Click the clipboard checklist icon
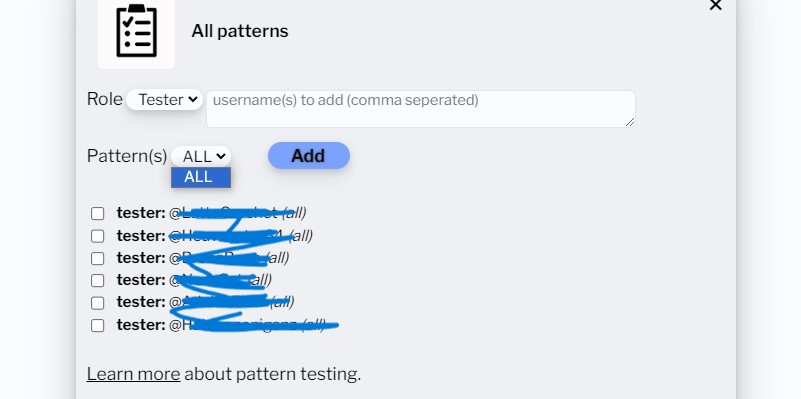This screenshot has height=399, width=801. coord(136,32)
